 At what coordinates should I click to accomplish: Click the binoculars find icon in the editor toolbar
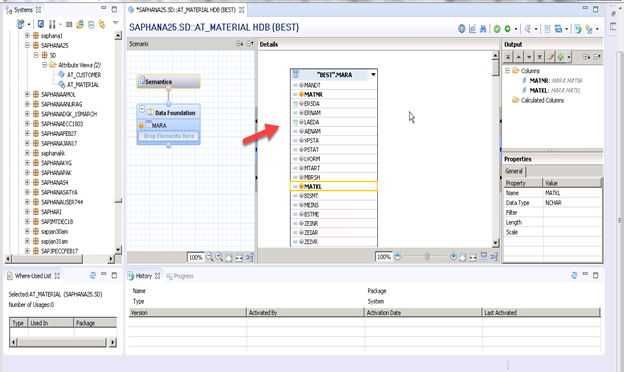point(483,29)
